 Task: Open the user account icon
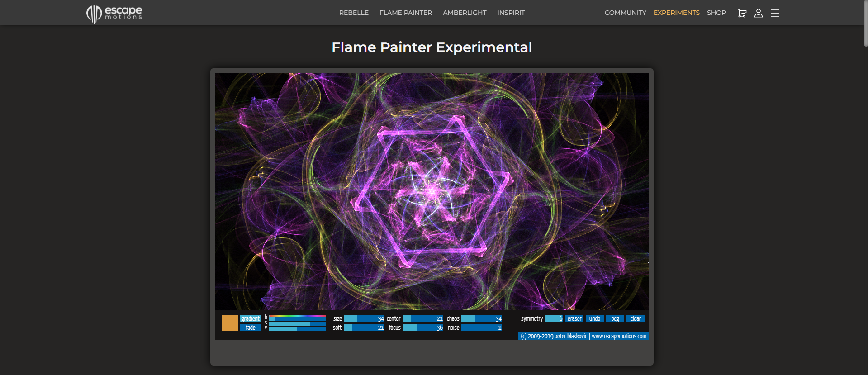759,13
